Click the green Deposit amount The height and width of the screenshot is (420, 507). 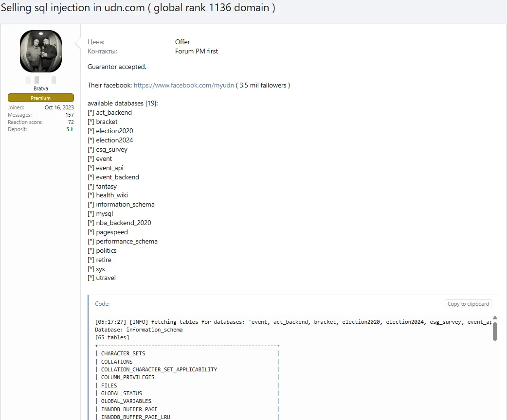point(70,129)
